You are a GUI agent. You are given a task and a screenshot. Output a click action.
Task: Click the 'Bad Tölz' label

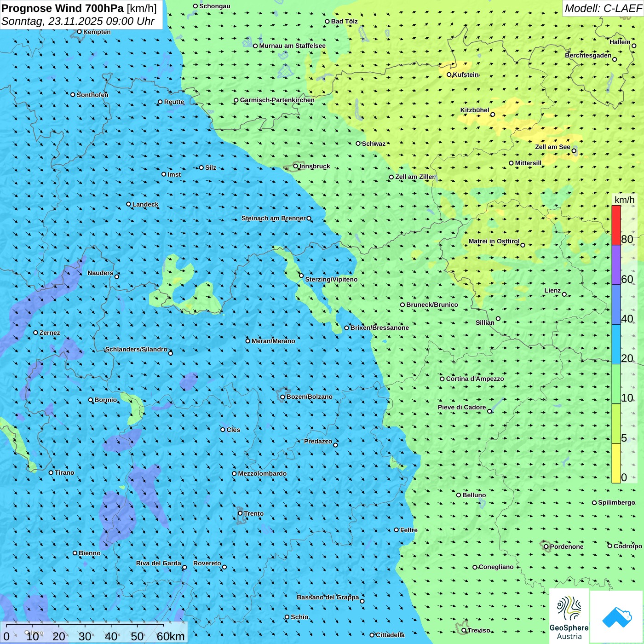pos(344,21)
